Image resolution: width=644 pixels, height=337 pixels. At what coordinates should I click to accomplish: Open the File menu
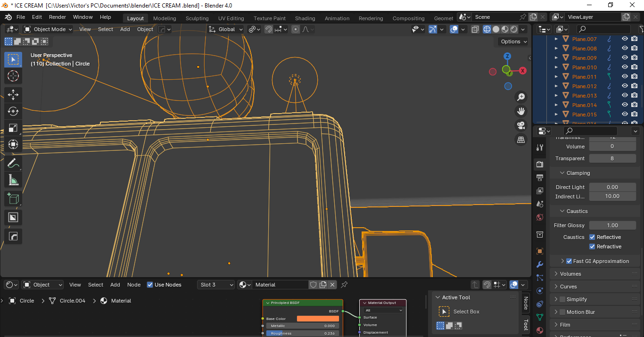(21, 17)
